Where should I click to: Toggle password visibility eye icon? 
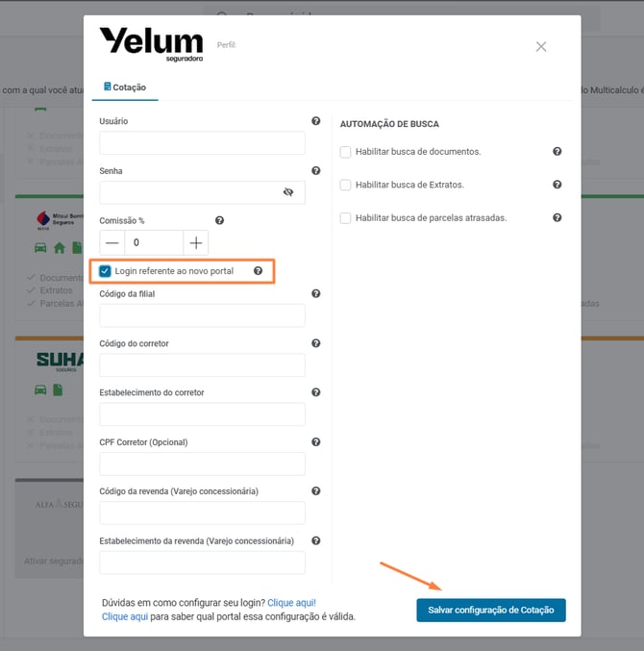pyautogui.click(x=288, y=191)
